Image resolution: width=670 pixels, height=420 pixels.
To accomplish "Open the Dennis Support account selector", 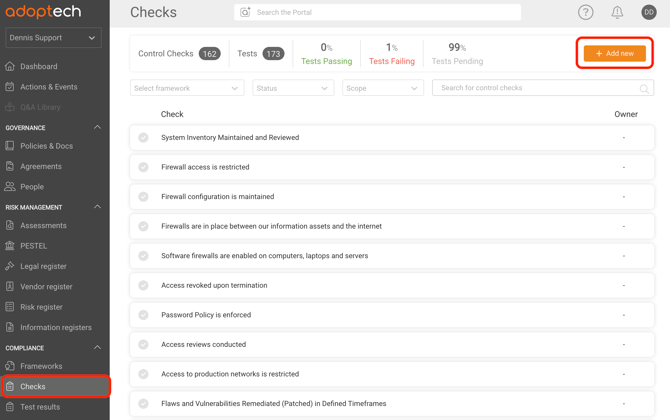I will (x=53, y=38).
